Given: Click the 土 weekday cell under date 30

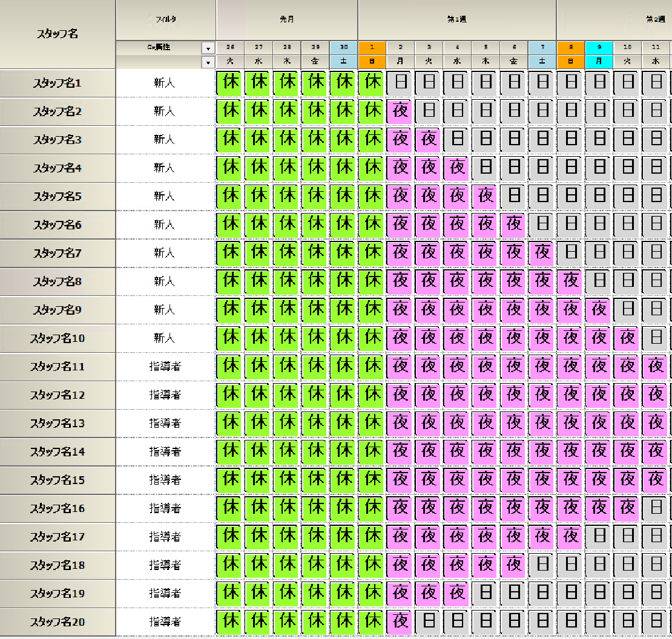Looking at the screenshot, I should [x=344, y=62].
